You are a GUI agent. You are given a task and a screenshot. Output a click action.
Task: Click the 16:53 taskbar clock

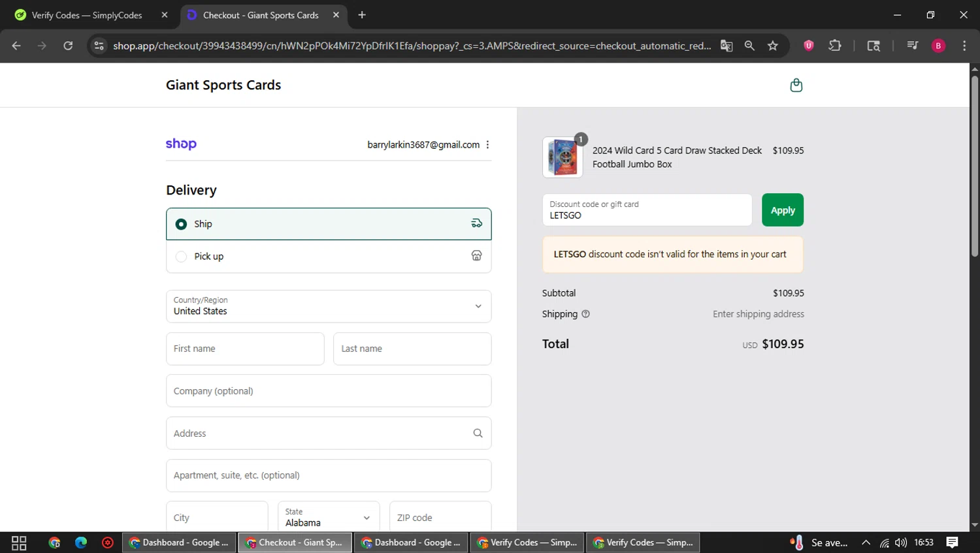click(924, 543)
